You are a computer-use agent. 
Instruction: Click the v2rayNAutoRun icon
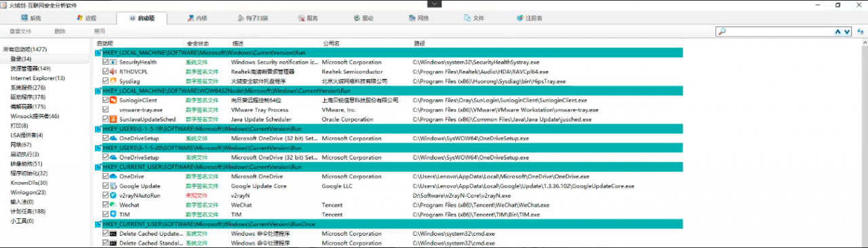[113, 195]
